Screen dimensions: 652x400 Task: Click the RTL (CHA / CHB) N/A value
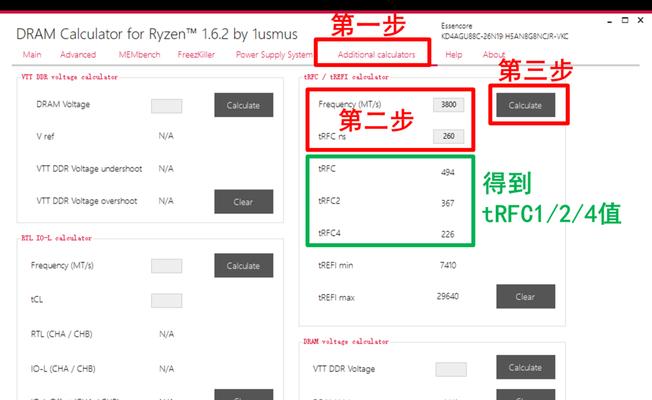point(166,334)
